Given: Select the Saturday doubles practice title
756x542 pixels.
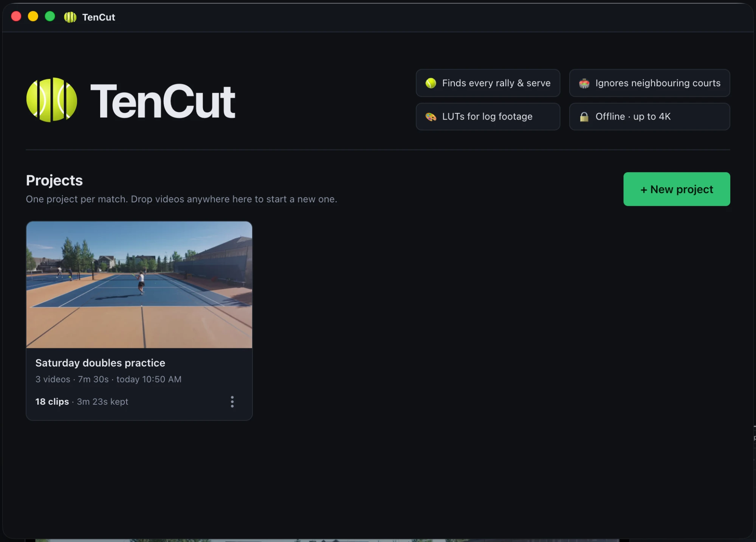Looking at the screenshot, I should pyautogui.click(x=100, y=363).
